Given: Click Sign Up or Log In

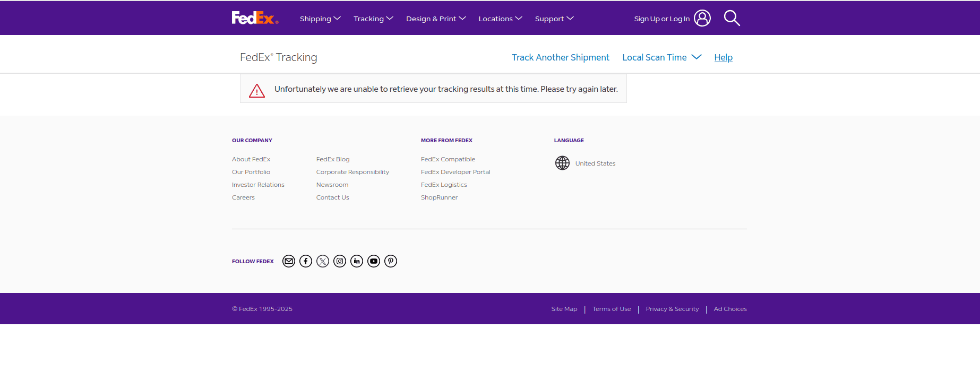Looking at the screenshot, I should coord(661,19).
